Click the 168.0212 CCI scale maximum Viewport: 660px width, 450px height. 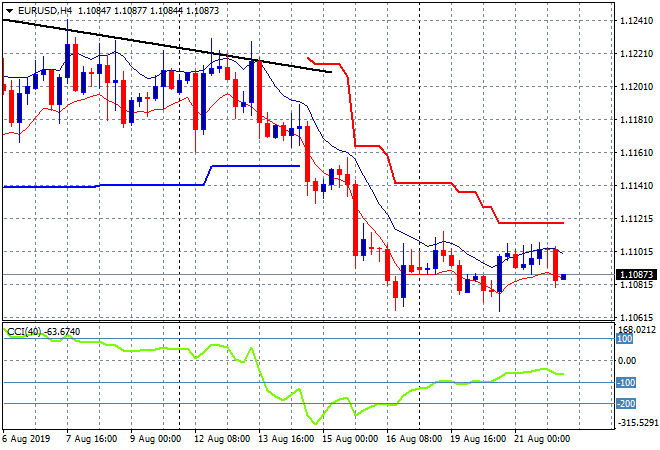point(636,330)
